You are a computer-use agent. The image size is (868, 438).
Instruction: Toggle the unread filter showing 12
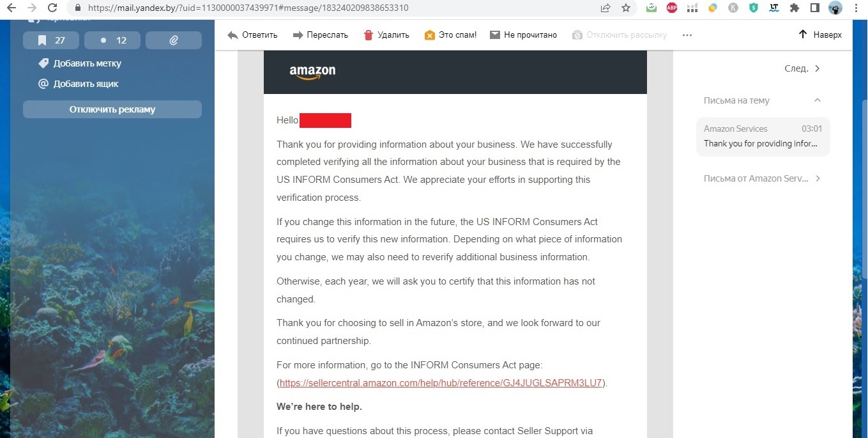[x=112, y=40]
